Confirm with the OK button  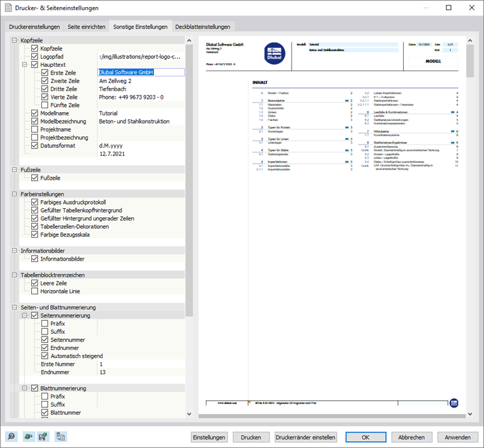pos(366,437)
